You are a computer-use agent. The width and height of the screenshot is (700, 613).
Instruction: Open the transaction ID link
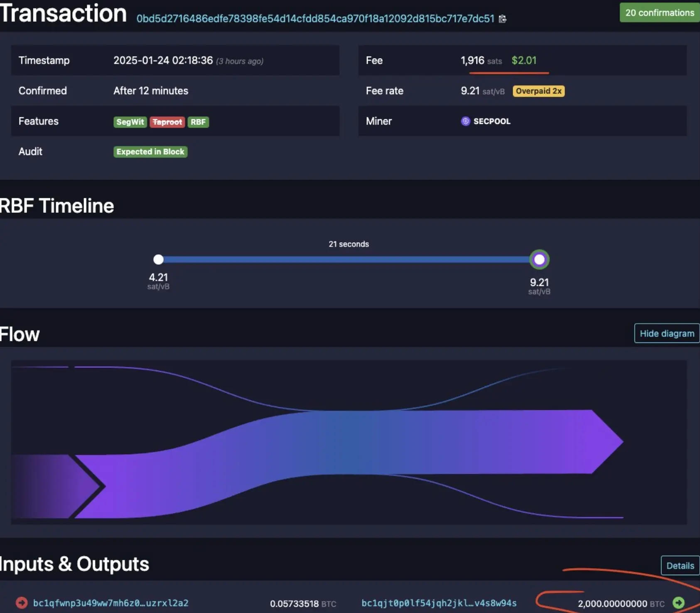click(x=316, y=19)
